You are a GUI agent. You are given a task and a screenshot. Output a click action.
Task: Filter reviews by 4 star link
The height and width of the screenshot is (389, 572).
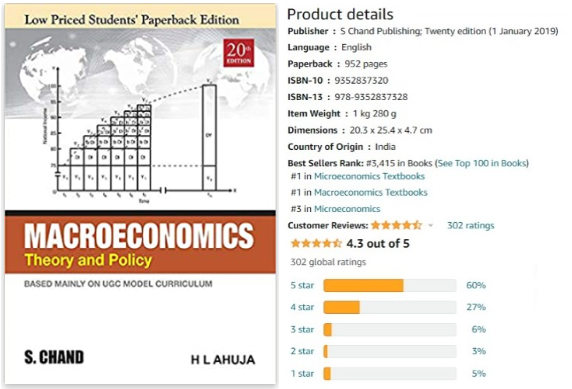pyautogui.click(x=302, y=307)
